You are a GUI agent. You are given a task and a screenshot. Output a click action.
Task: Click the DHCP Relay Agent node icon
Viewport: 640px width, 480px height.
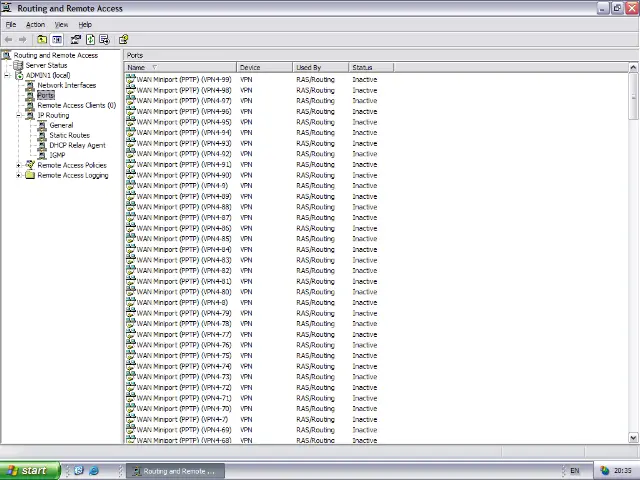(42, 145)
